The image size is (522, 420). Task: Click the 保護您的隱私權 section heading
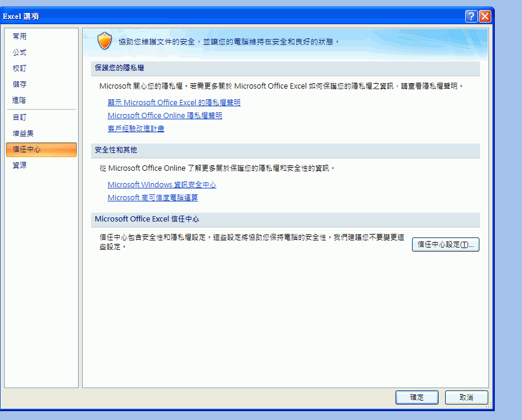pyautogui.click(x=119, y=68)
